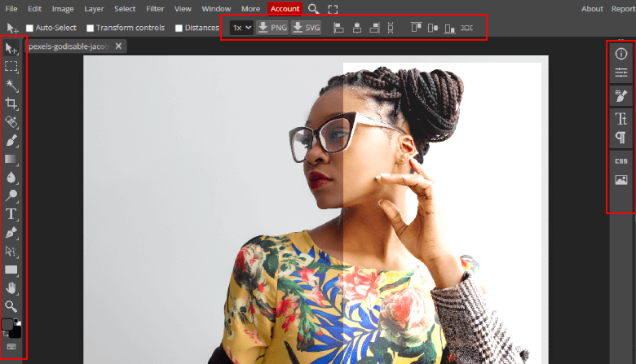Open the About link
The height and width of the screenshot is (364, 636).
592,9
